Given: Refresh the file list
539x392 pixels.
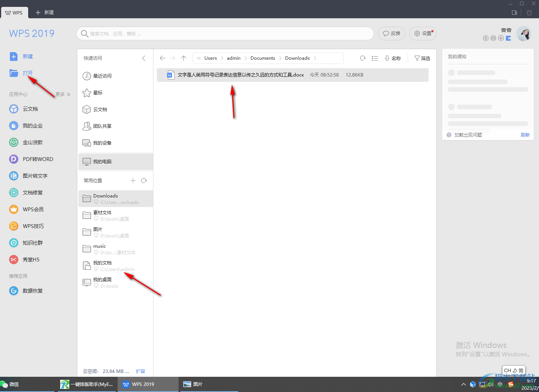Looking at the screenshot, I should [363, 58].
